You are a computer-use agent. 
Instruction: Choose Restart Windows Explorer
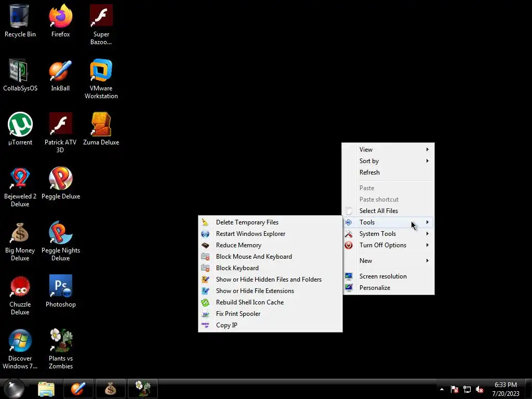pos(270,234)
